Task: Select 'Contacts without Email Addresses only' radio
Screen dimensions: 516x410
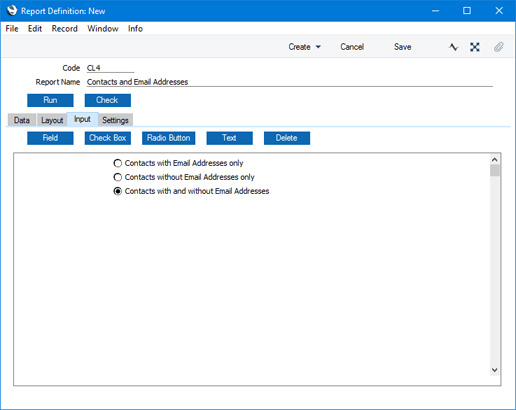Action: tap(118, 177)
